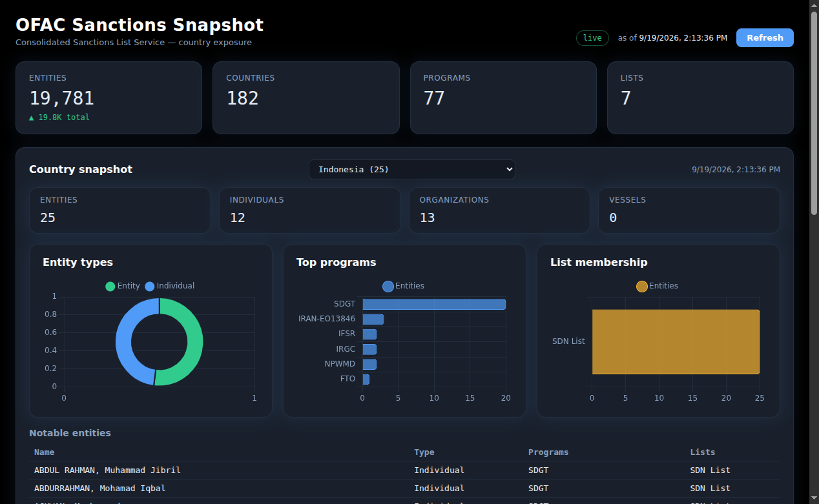Click the LISTS 7 card
Viewport: 819px width, 504px height.
coord(700,97)
